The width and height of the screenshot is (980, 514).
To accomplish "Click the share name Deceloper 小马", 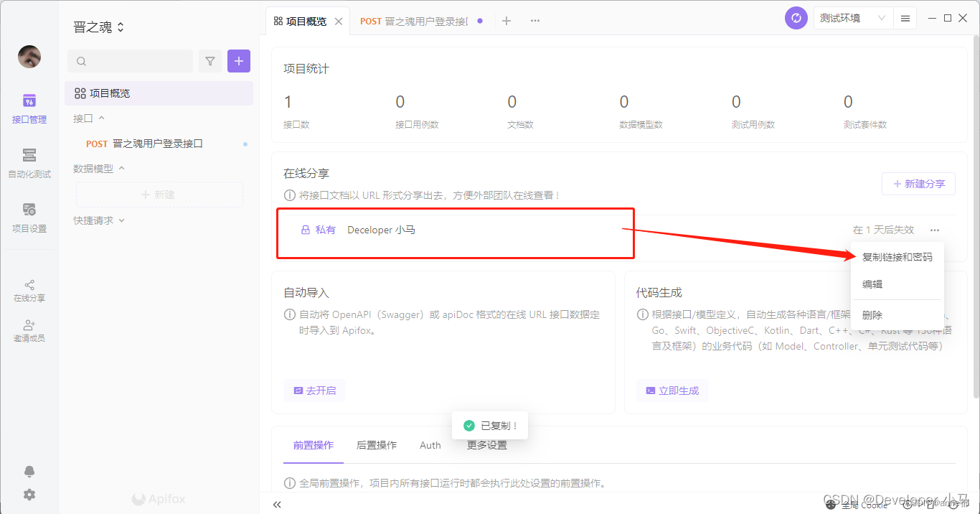I will coord(381,230).
